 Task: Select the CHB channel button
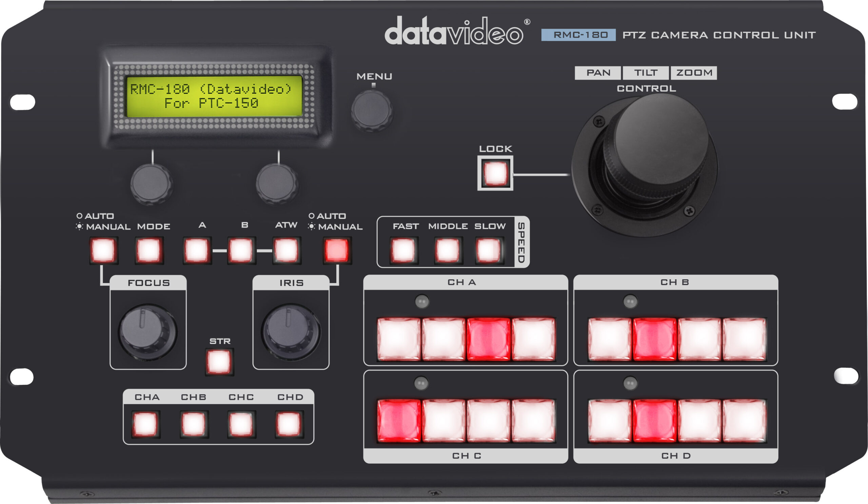(194, 424)
